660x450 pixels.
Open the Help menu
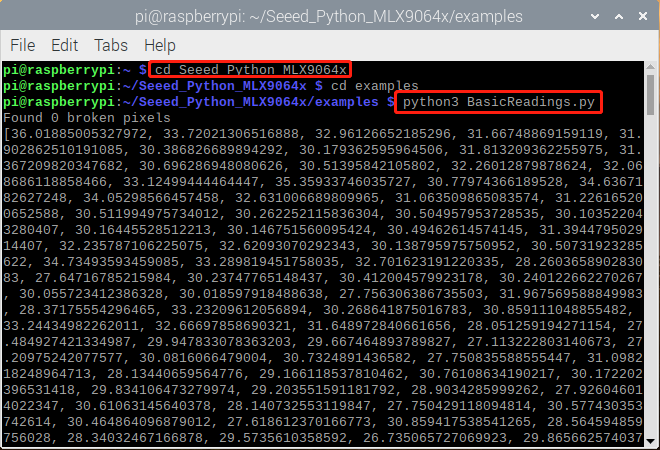tap(160, 45)
